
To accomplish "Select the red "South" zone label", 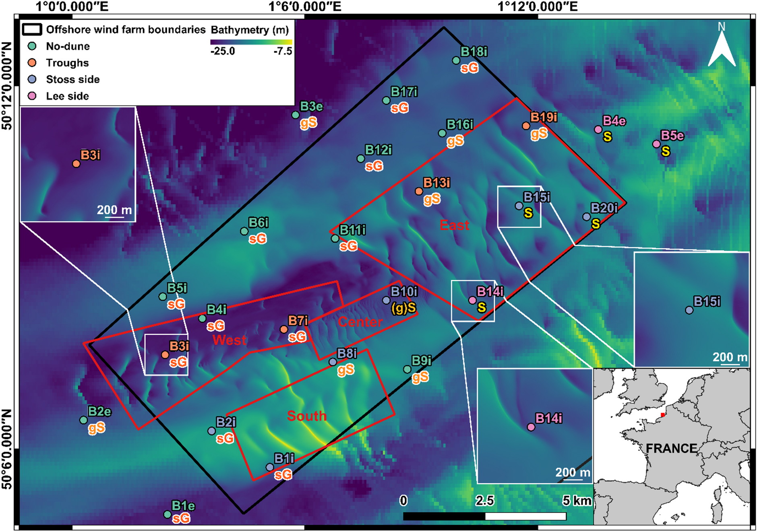I will [x=307, y=416].
